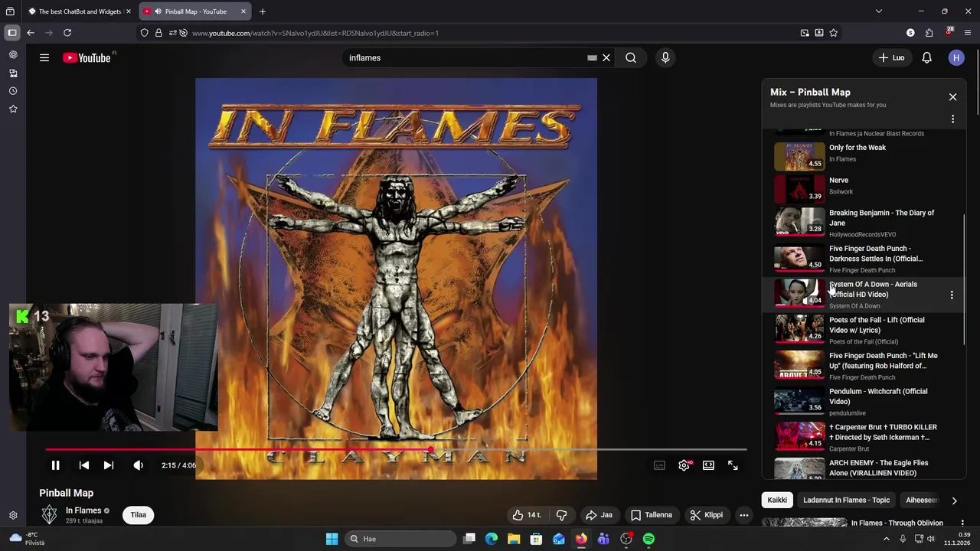980x551 pixels.
Task: Open Breaking Benjamin Diary of Jane thumbnail
Action: [799, 221]
